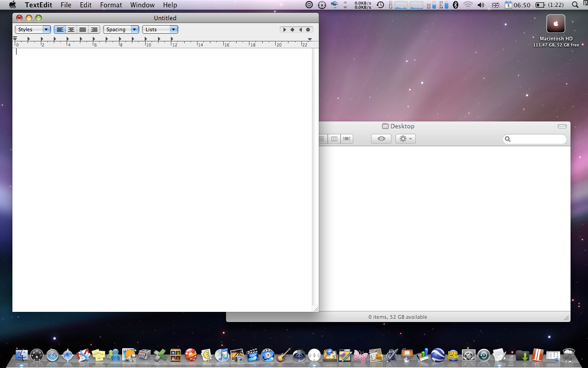This screenshot has height=368, width=588.
Task: Open the Spacing dropdown
Action: point(121,29)
